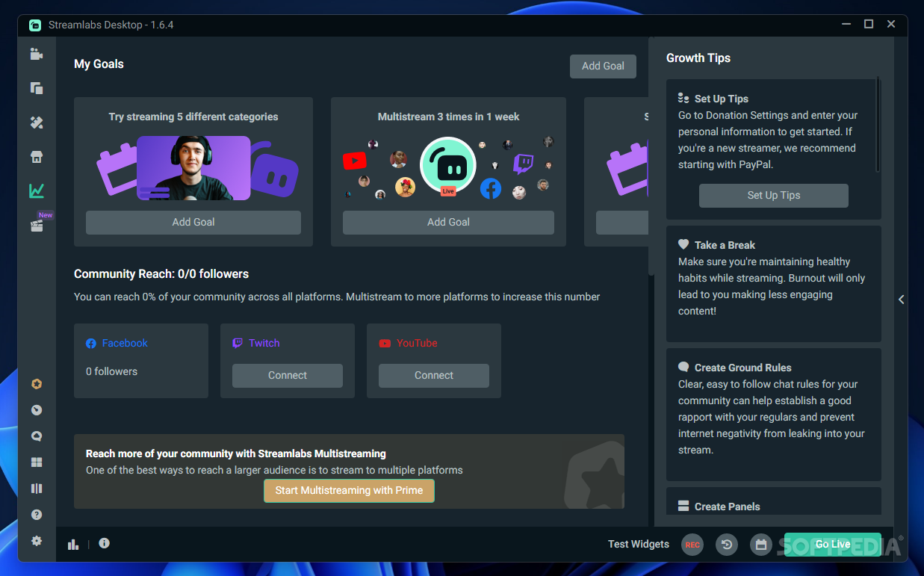Click the YouTube platform link
The image size is (924, 576).
[x=417, y=343]
